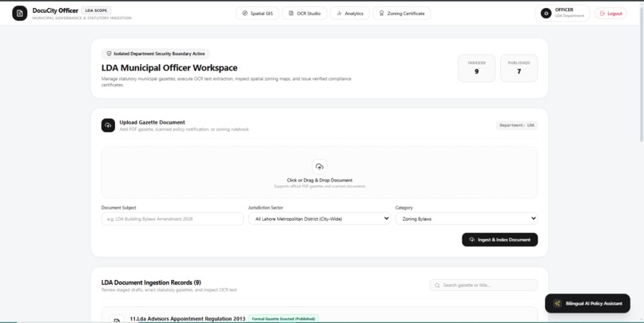Open the Jurisdiction Sector dropdown
644x323 pixels.
click(320, 218)
